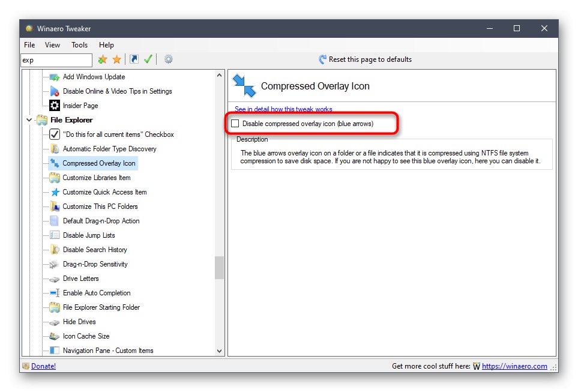The image size is (578, 392).
Task: Click the File Explorer folder icon
Action: point(42,120)
